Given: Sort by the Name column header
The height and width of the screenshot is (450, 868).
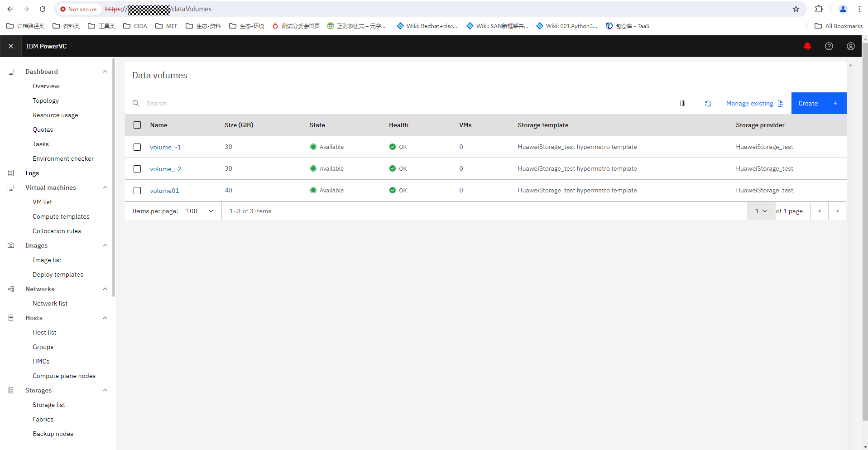Looking at the screenshot, I should click(x=158, y=125).
